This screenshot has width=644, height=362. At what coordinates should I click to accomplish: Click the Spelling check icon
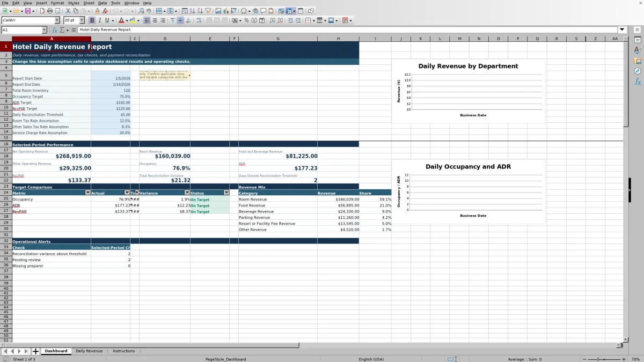click(x=149, y=11)
